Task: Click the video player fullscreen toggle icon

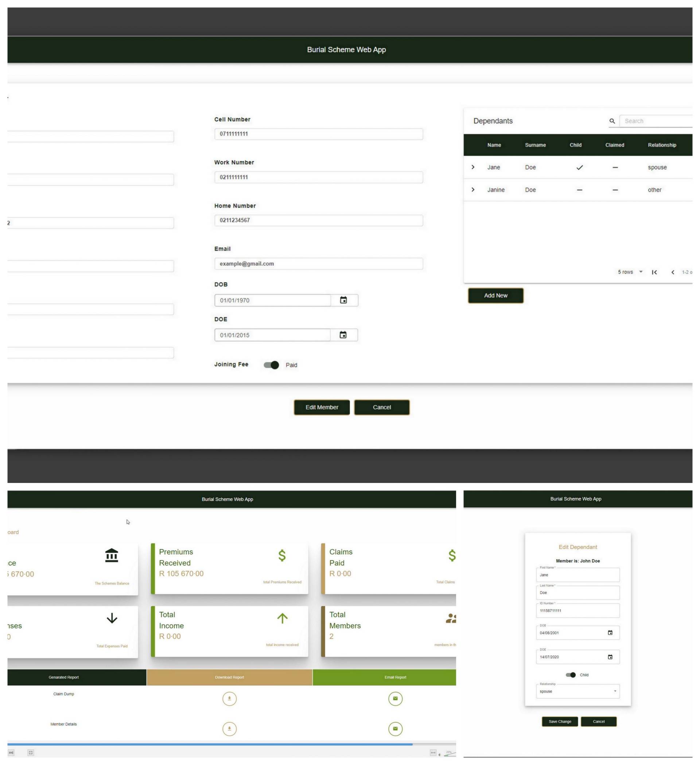Action: click(31, 753)
